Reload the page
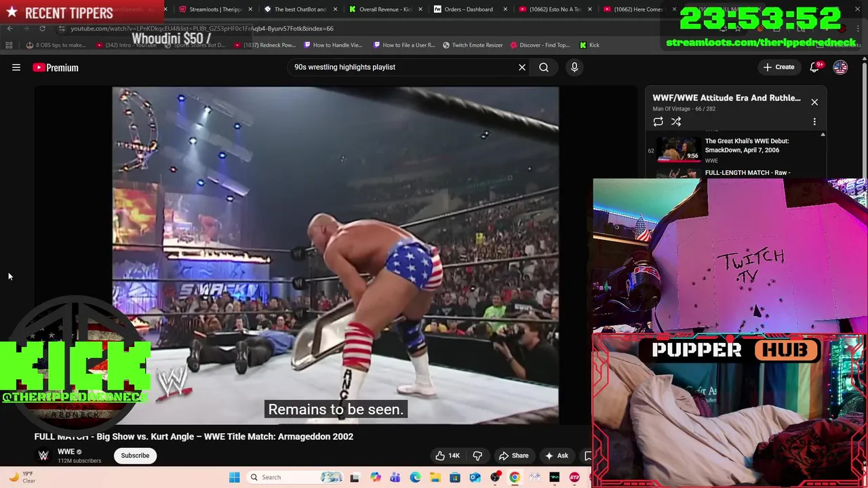The width and height of the screenshot is (868, 488). click(x=42, y=28)
